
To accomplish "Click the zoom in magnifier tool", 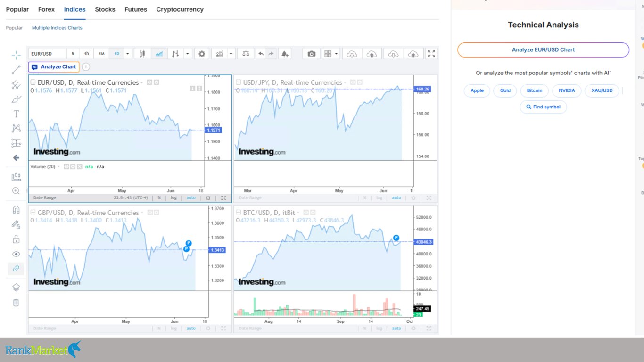I will click(16, 191).
